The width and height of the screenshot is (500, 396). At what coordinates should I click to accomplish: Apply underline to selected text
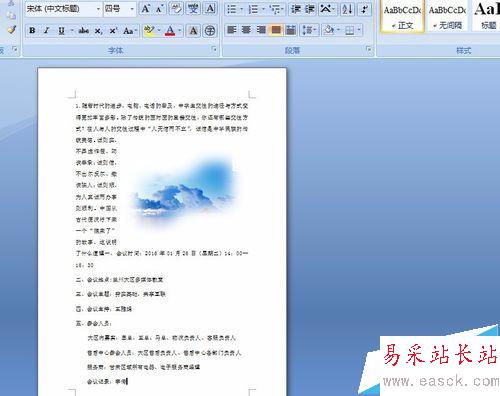[x=62, y=31]
